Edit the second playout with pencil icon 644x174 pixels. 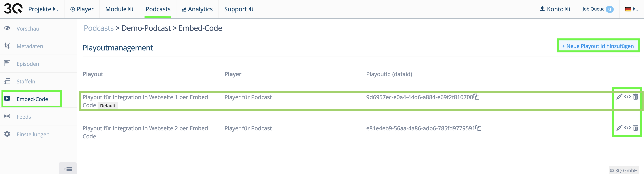(619, 128)
